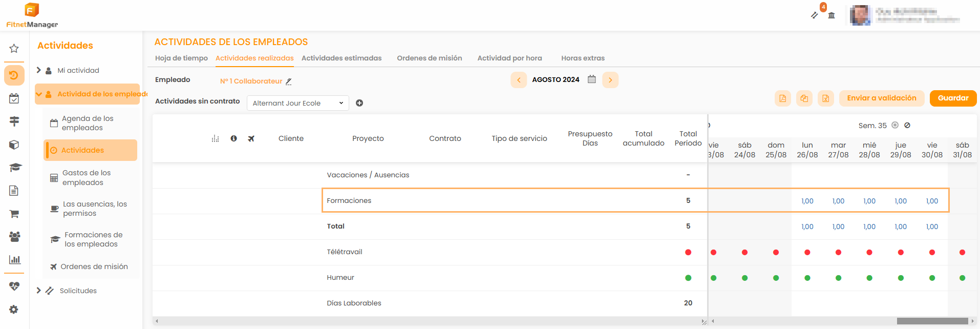The image size is (980, 329).
Task: Switch to Hoja de tiempo tab
Action: coord(181,58)
